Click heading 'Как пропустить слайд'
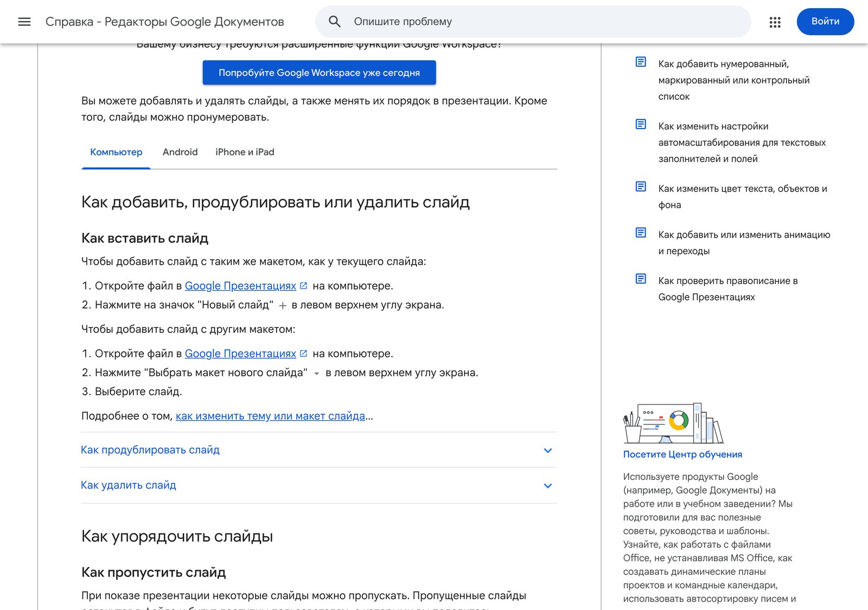868x610 pixels. (x=154, y=572)
